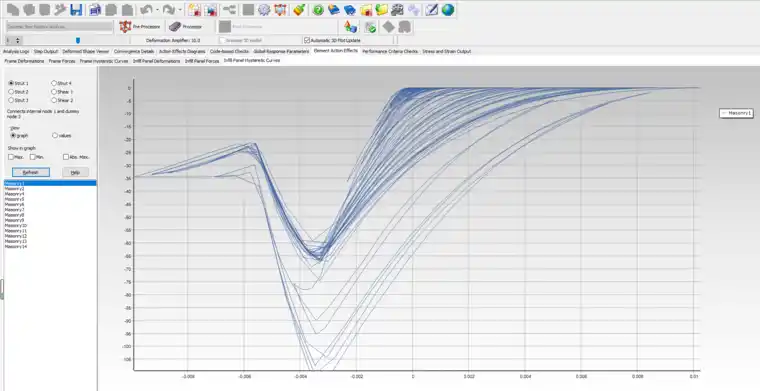Click the yellow folder with red mark icon
This screenshot has height=391, width=760.
366,9
